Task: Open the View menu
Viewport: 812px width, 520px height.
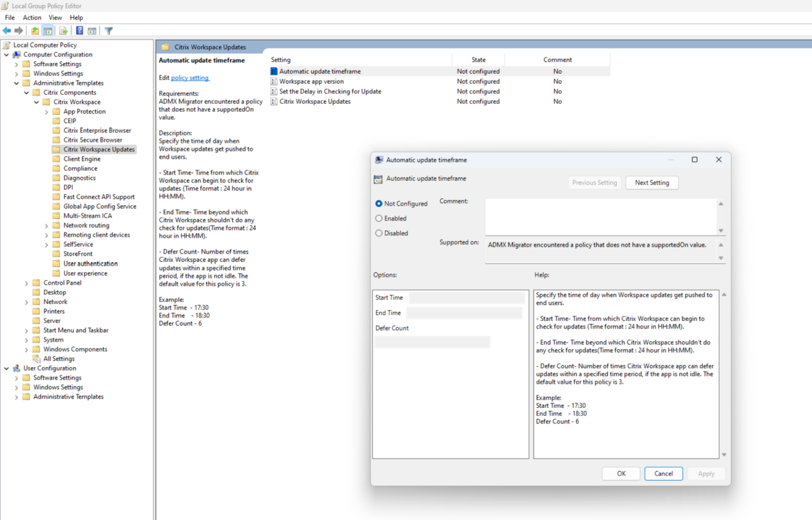Action: tap(55, 17)
